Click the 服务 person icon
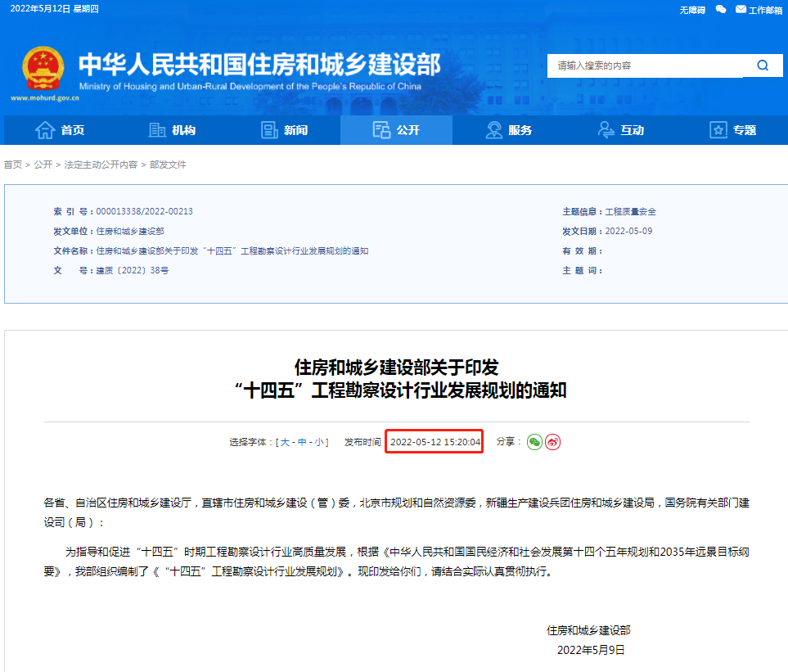788x672 pixels. (x=494, y=130)
